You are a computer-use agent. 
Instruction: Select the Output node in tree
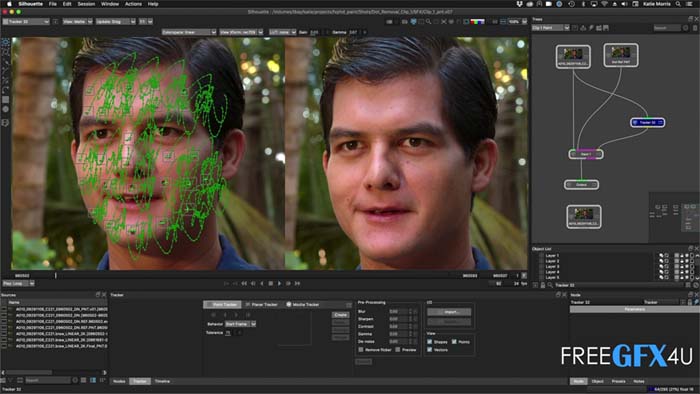tap(581, 185)
